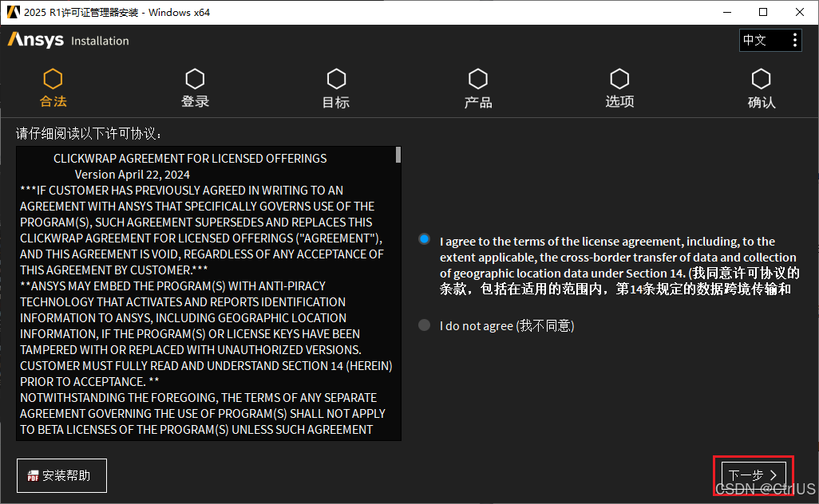Click the 登录 step hexagon icon
This screenshot has height=504, width=819.
pos(195,79)
